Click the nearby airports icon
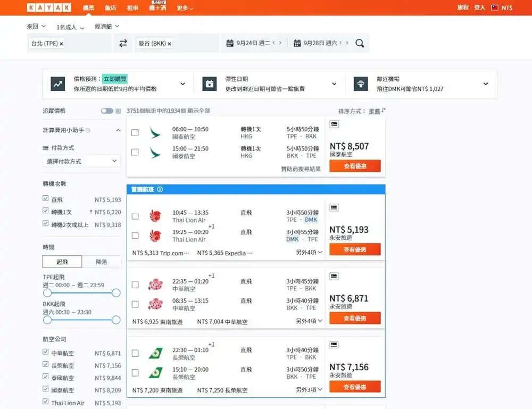Image resolution: width=532 pixels, height=409 pixels. click(361, 84)
